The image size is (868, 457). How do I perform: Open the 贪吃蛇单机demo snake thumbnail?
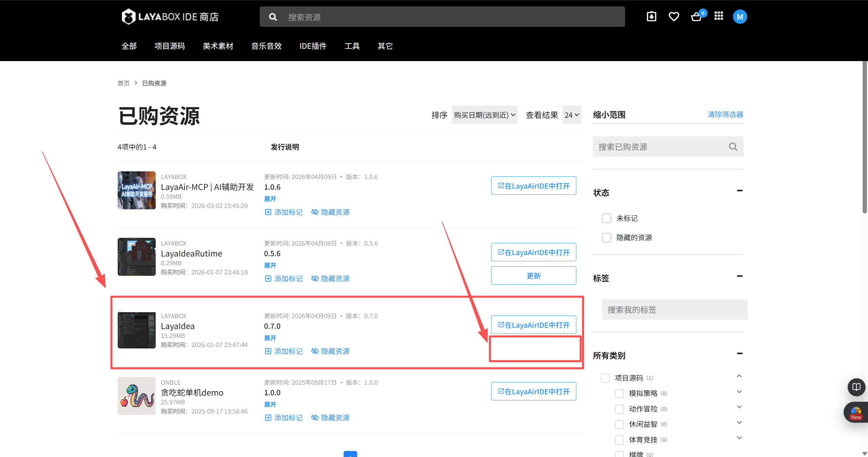coord(136,396)
